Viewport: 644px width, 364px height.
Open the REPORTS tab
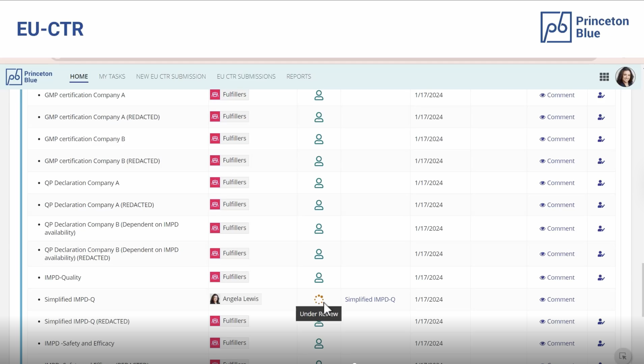(299, 77)
